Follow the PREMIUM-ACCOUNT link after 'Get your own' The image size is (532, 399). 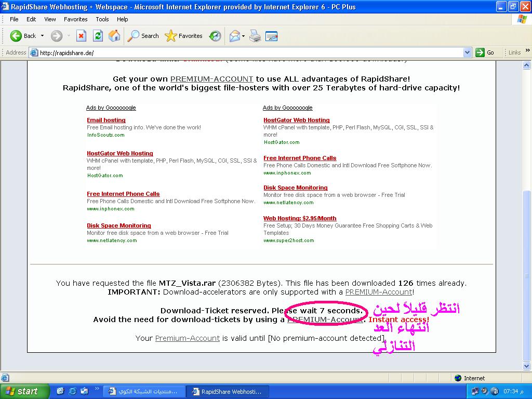[x=212, y=79]
